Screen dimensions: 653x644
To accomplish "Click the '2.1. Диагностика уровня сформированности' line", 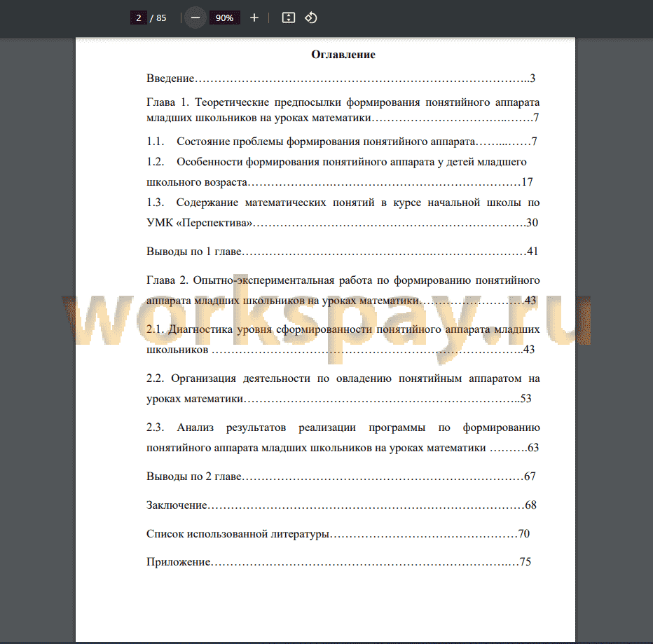I will (x=343, y=329).
